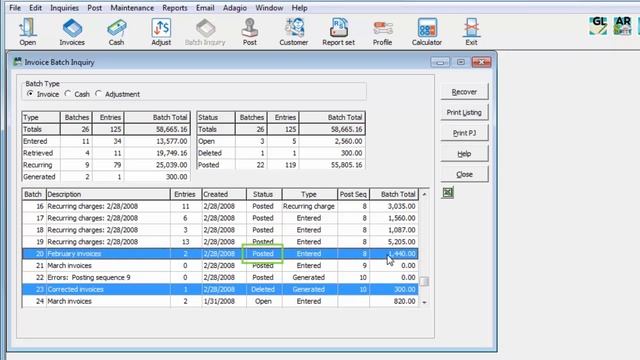Open the Reports menu

tap(175, 8)
